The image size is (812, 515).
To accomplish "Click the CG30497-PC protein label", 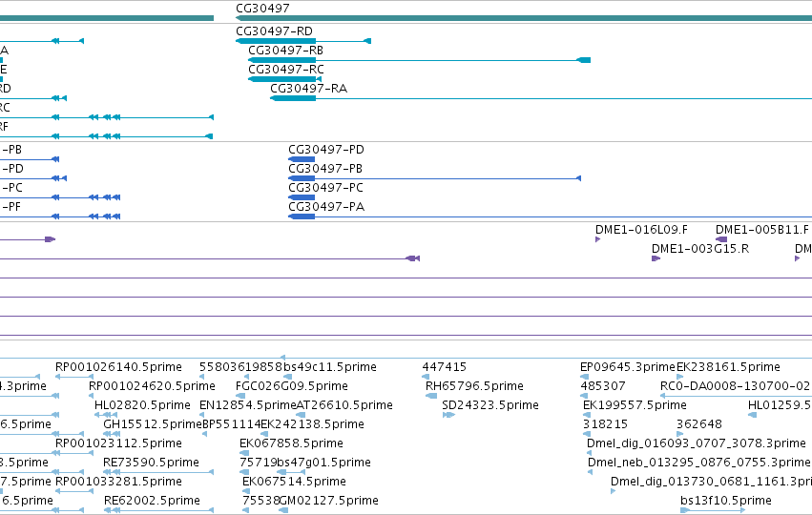I will pos(325,188).
